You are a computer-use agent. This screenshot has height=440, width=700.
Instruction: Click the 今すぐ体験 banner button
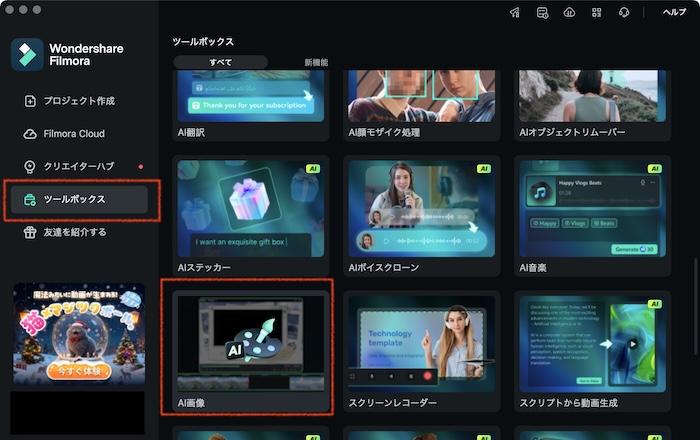(79, 371)
